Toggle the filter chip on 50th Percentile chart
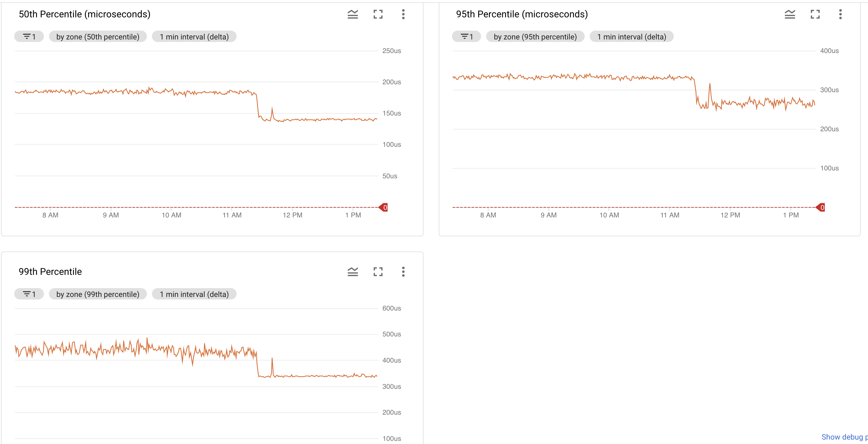Image resolution: width=868 pixels, height=444 pixels. pyautogui.click(x=29, y=36)
